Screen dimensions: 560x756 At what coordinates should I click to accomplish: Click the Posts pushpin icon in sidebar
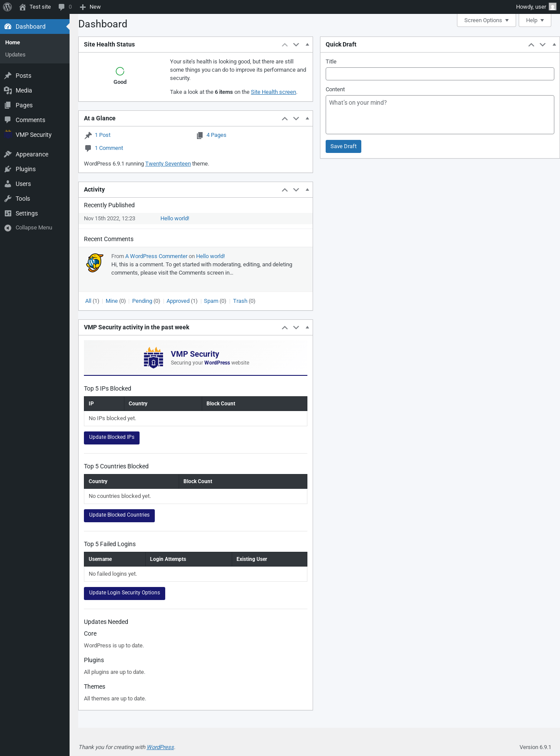[x=8, y=76]
